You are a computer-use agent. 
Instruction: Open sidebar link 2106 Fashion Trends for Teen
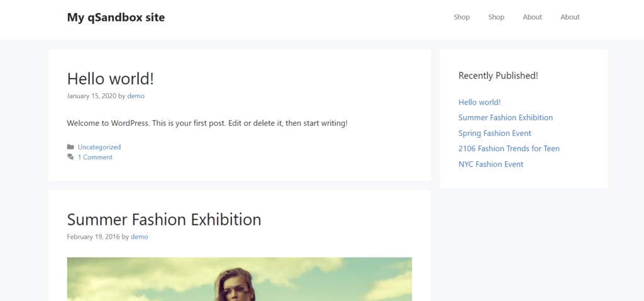(509, 149)
